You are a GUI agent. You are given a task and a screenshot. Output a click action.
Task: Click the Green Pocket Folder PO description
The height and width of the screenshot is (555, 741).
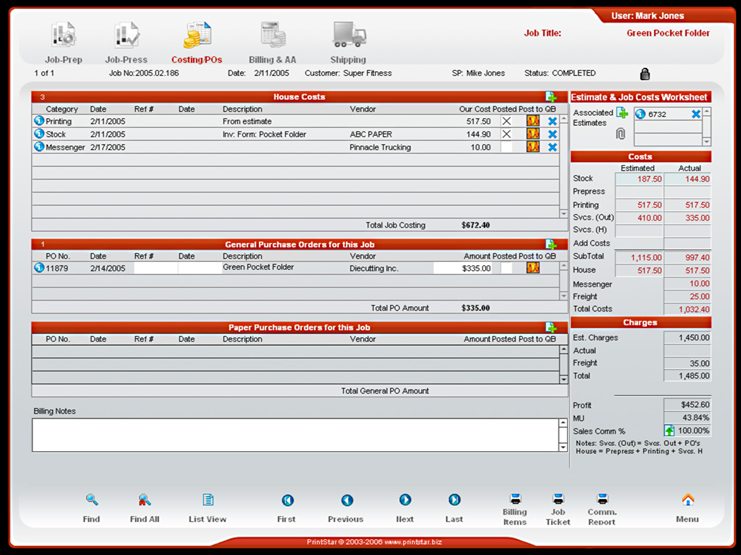click(258, 267)
